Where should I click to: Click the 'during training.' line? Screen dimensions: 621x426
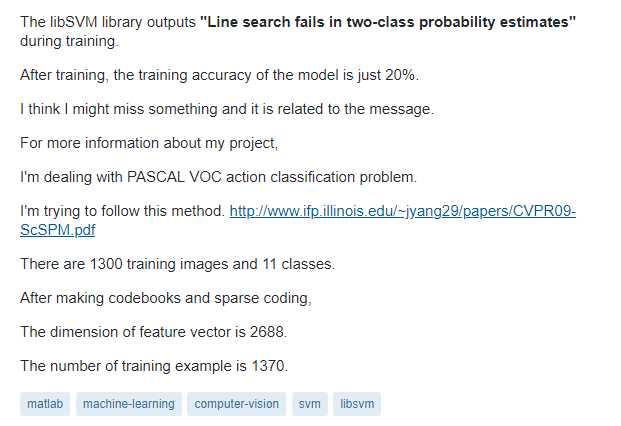[x=69, y=41]
